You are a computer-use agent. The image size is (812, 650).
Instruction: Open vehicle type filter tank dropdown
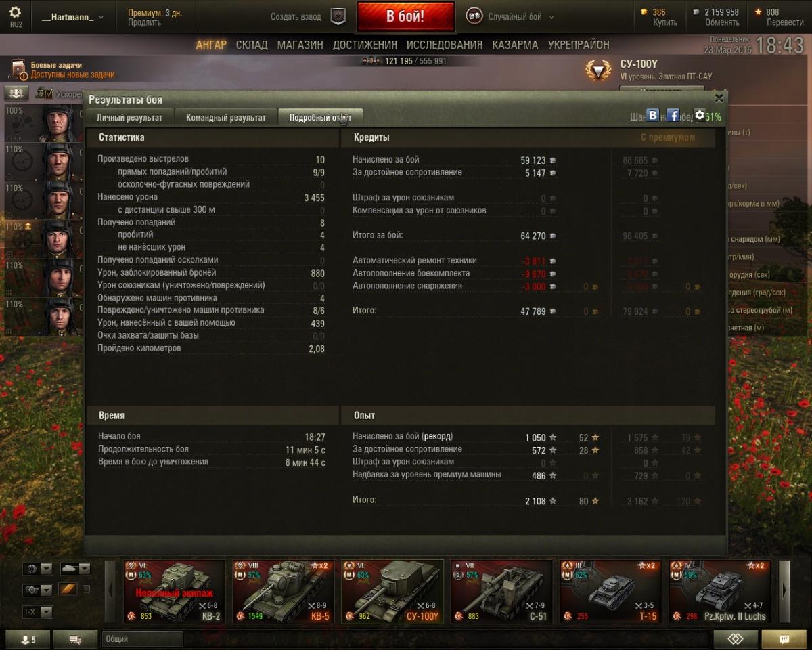[x=75, y=569]
